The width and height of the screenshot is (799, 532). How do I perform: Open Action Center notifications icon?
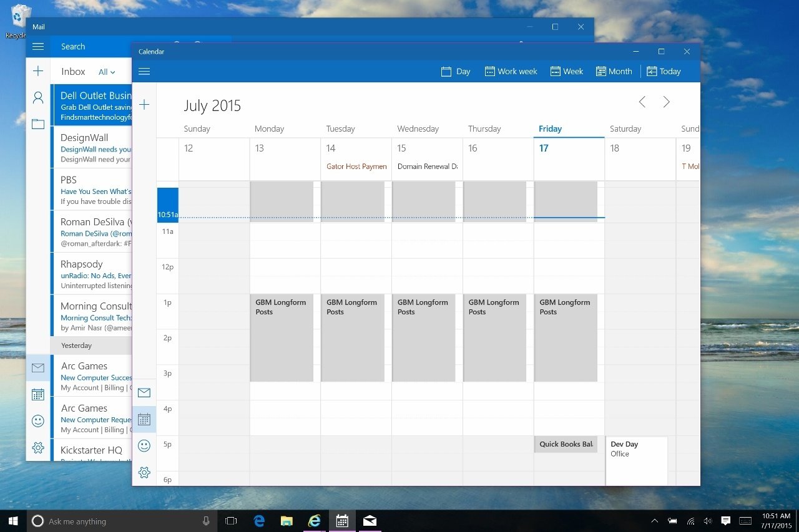click(725, 521)
